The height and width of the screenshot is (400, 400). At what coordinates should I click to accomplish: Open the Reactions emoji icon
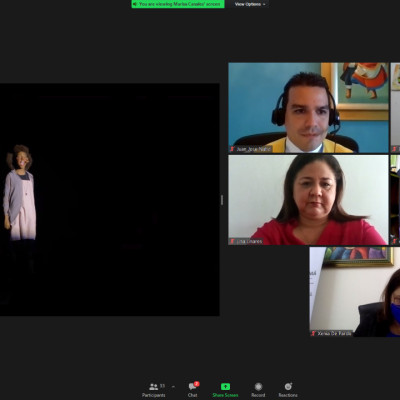click(x=288, y=386)
